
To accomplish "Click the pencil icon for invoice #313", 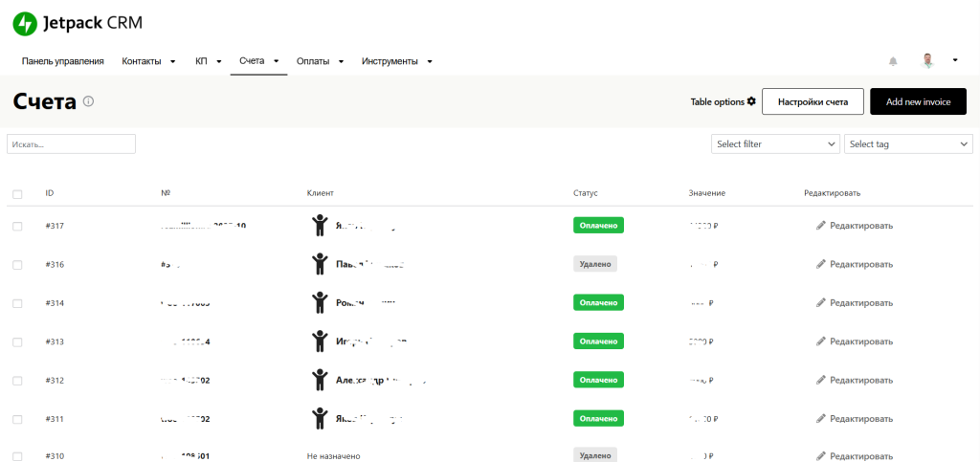I will [821, 341].
